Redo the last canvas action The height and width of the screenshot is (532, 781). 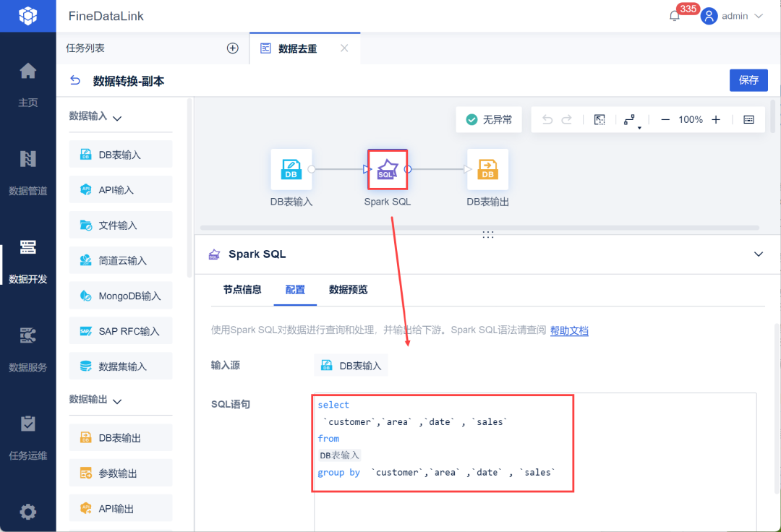[x=566, y=119]
